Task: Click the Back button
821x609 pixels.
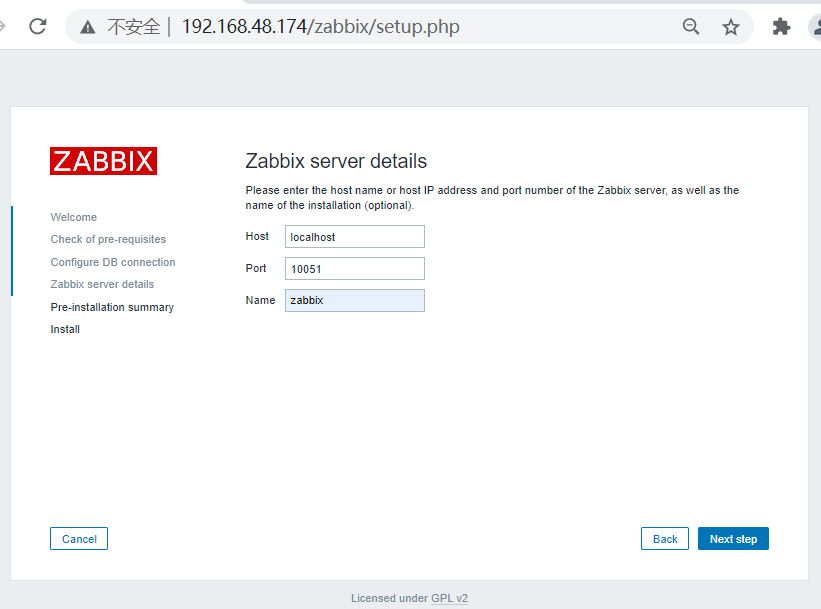Action: (x=664, y=539)
